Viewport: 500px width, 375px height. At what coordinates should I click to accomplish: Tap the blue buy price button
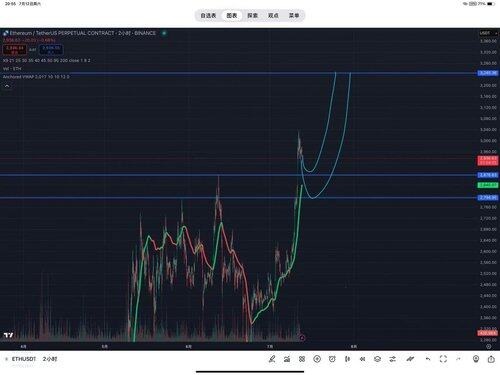(51, 50)
